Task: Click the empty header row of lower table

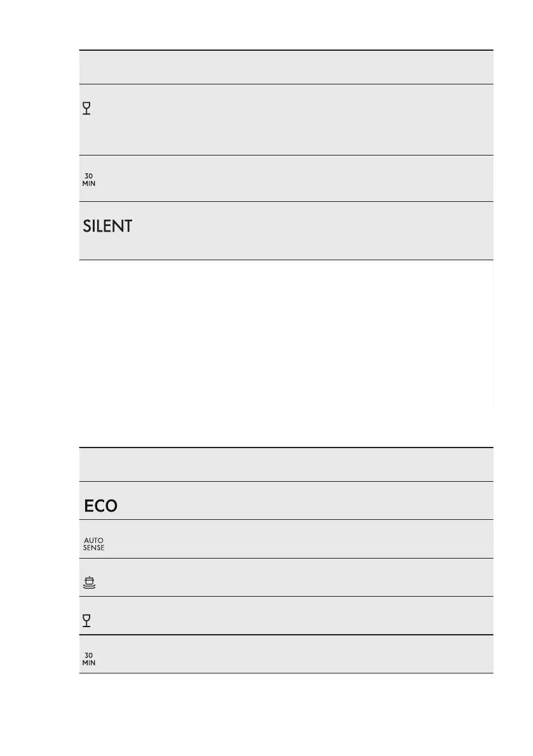Action: point(286,465)
